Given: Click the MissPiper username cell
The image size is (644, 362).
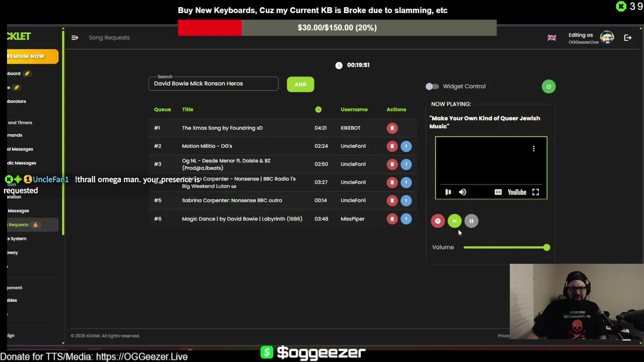Looking at the screenshot, I should click(x=353, y=219).
